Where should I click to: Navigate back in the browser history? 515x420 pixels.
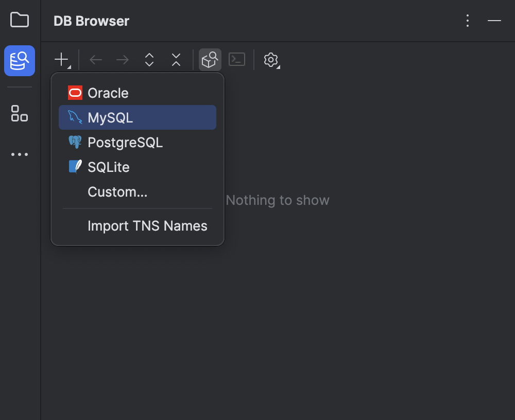tap(96, 60)
